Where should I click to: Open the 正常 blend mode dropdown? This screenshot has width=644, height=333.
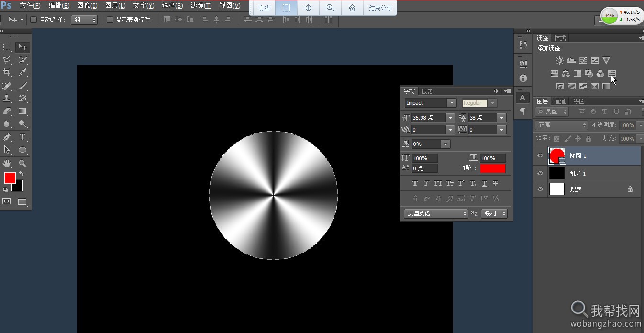pyautogui.click(x=561, y=125)
